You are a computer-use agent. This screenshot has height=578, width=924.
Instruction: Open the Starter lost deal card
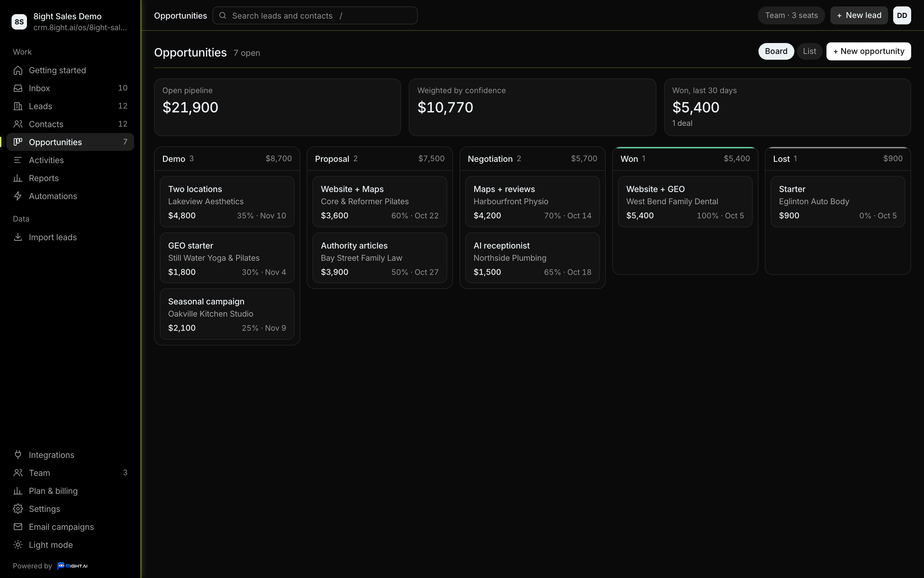point(838,202)
